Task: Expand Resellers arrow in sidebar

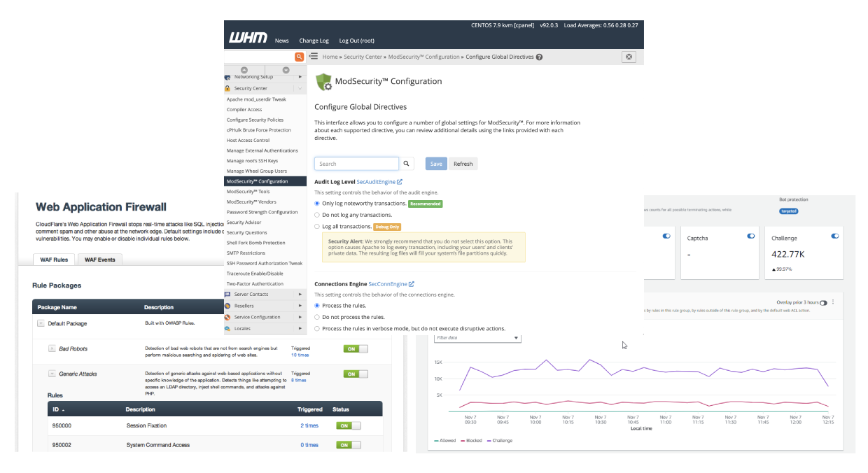Action: point(300,306)
